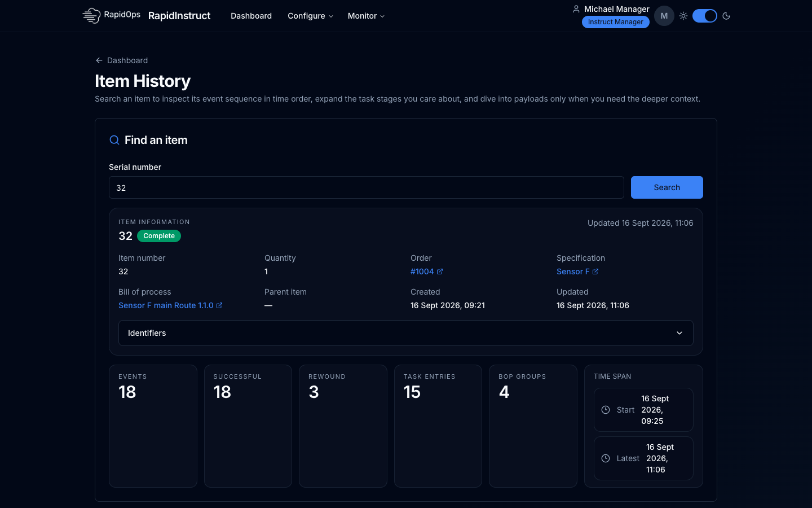Toggle the dark theme switch
812x508 pixels.
pyautogui.click(x=705, y=16)
